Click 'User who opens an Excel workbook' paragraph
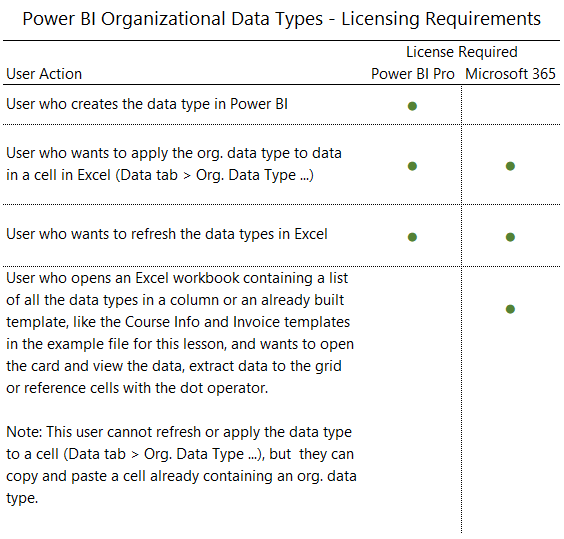Viewport: 564px width, 539px height. click(x=180, y=333)
